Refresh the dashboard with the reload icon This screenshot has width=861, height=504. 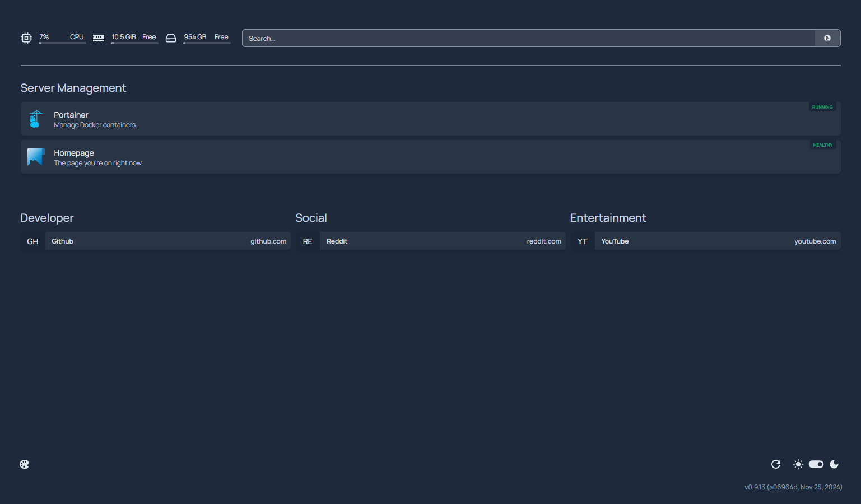point(776,464)
